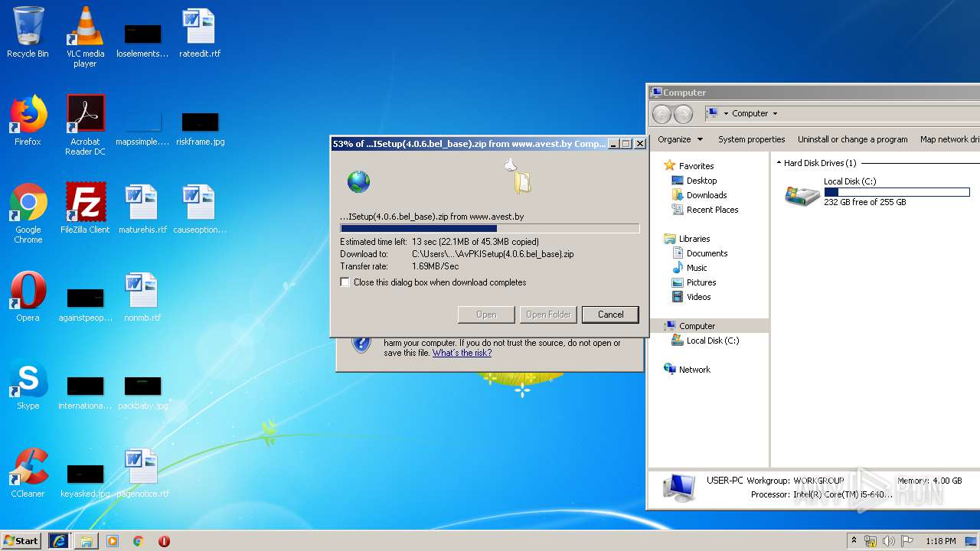Launch the Skype desktop shortcut

[28, 385]
